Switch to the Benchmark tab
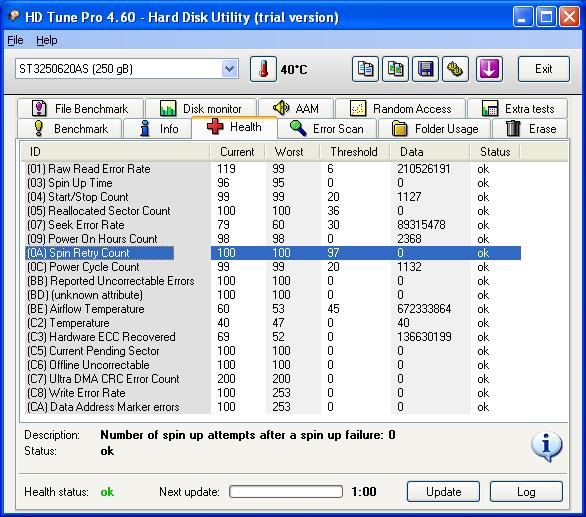This screenshot has width=586, height=517. coord(70,129)
